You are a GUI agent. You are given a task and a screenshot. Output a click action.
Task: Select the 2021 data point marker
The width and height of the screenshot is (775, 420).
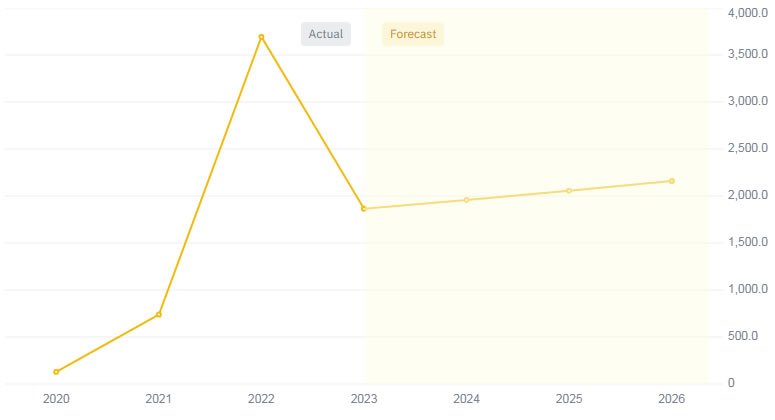159,314
